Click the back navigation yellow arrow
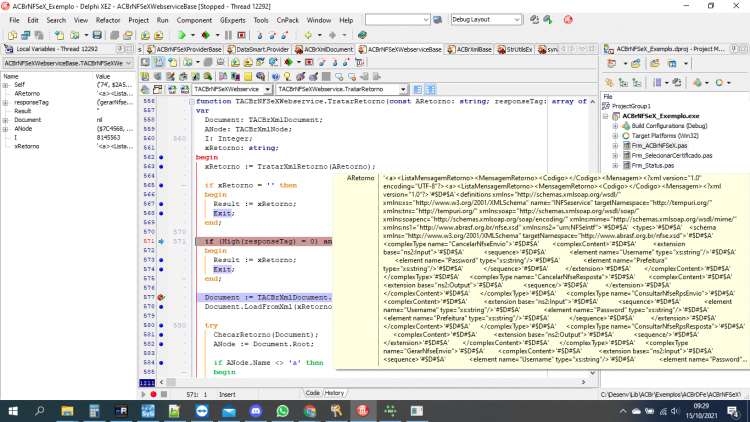This screenshot has width=750, height=422. (x=308, y=35)
